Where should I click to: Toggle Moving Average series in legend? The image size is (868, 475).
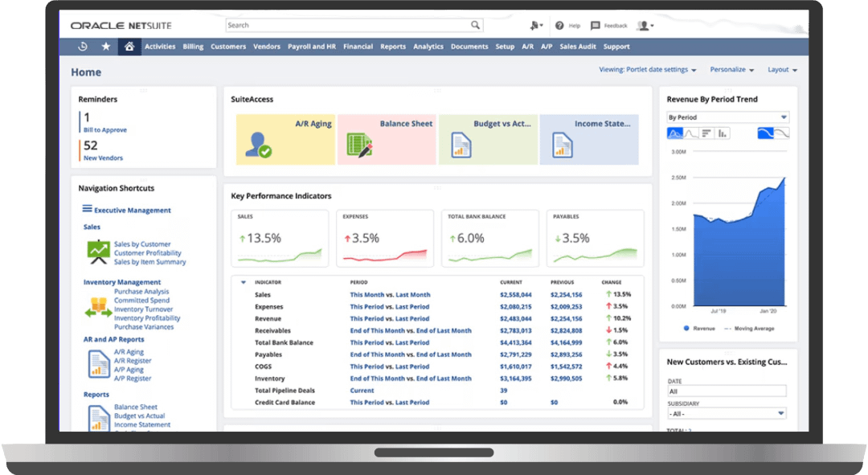(749, 328)
